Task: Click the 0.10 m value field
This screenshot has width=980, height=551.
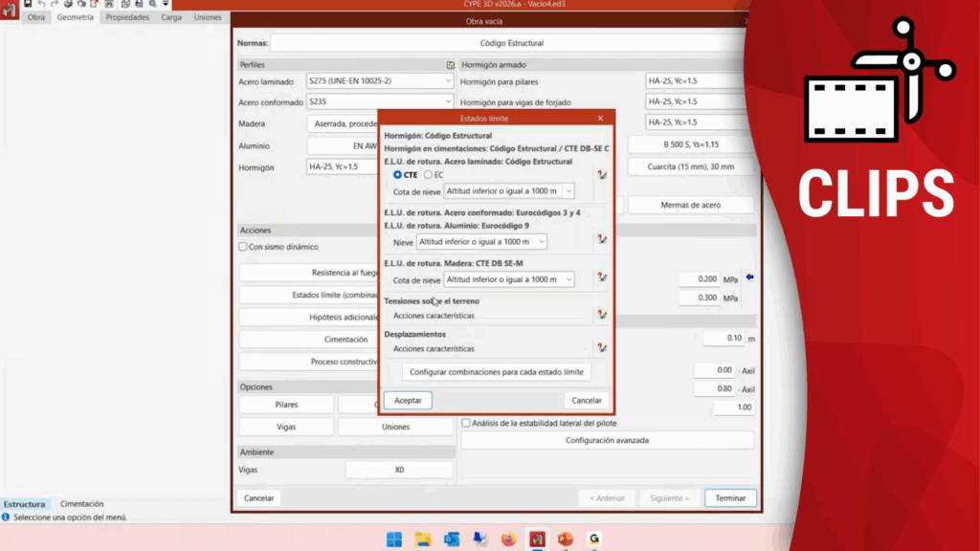Action: point(723,339)
